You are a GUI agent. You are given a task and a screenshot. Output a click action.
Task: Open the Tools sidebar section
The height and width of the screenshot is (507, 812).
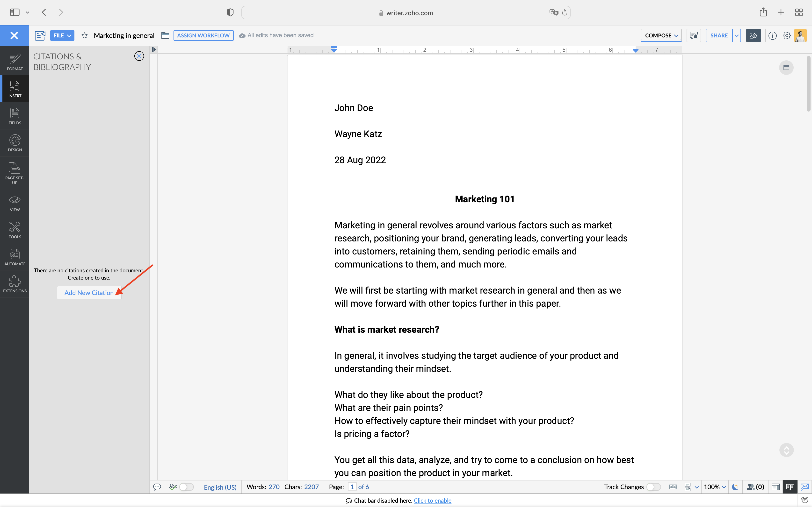pyautogui.click(x=14, y=230)
